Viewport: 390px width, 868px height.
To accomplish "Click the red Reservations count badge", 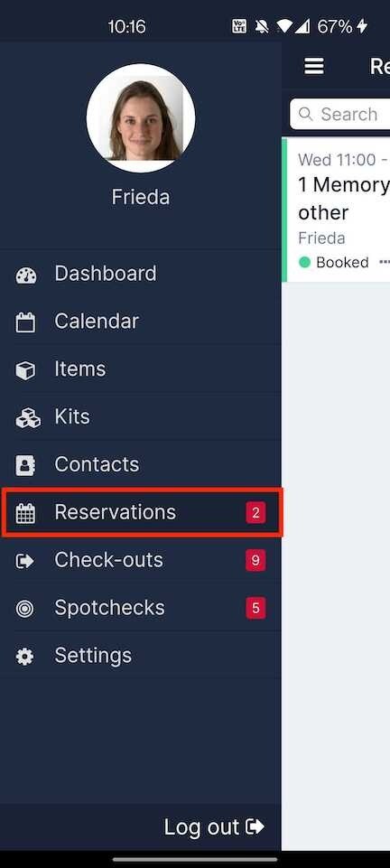I will pyautogui.click(x=255, y=513).
